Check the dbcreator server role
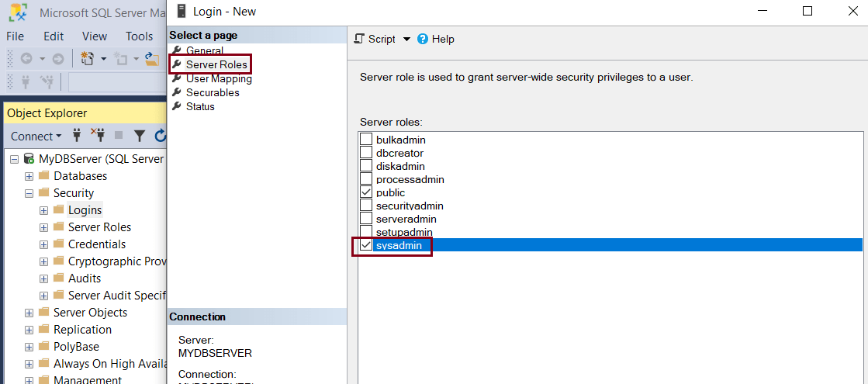The image size is (868, 384). 366,153
